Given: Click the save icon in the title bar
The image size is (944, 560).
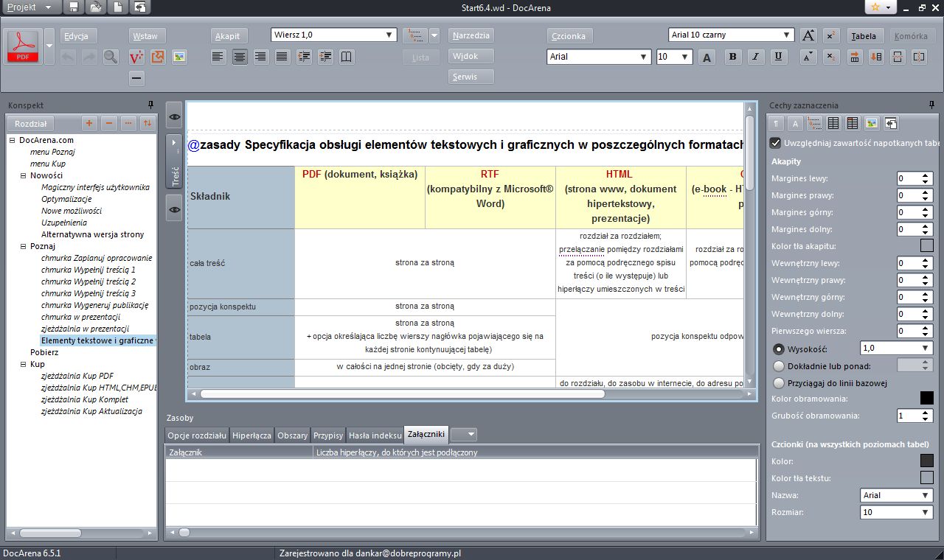Looking at the screenshot, I should [73, 7].
